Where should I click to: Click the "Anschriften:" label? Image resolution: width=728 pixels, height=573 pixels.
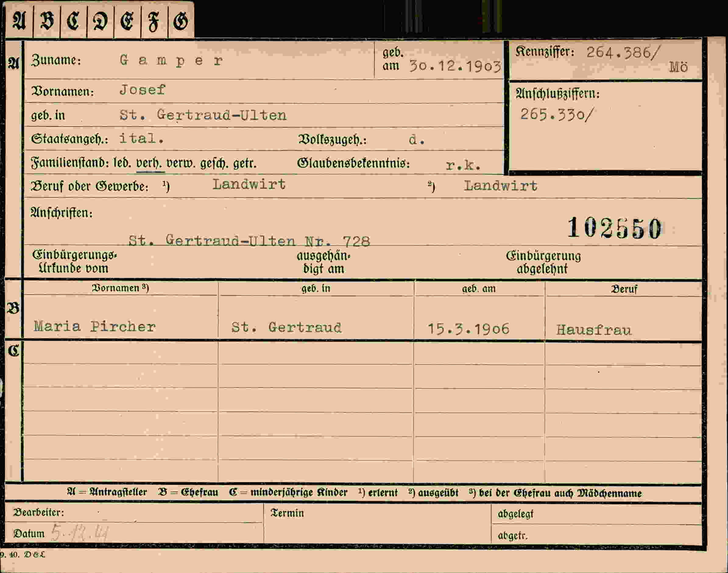tap(62, 213)
